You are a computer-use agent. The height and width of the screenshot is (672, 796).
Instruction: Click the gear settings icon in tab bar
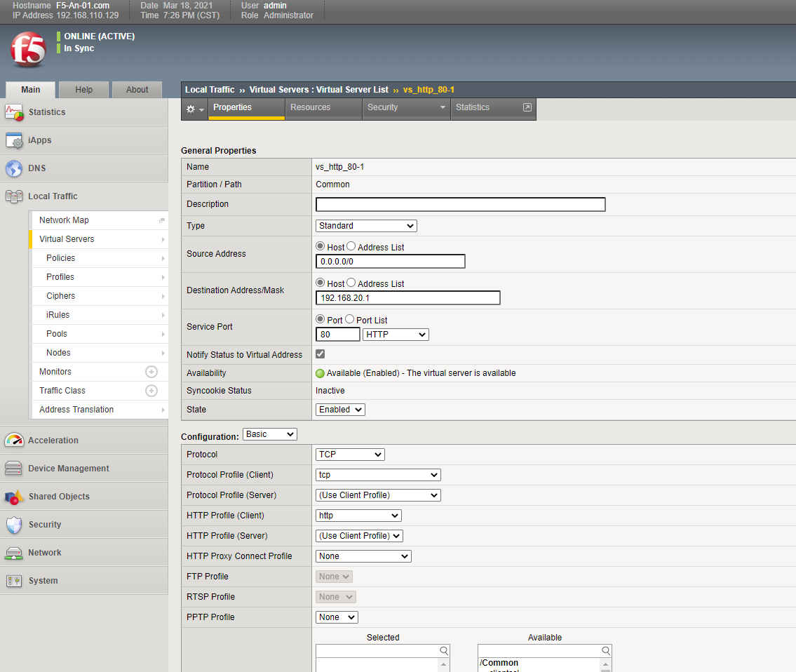pos(191,109)
